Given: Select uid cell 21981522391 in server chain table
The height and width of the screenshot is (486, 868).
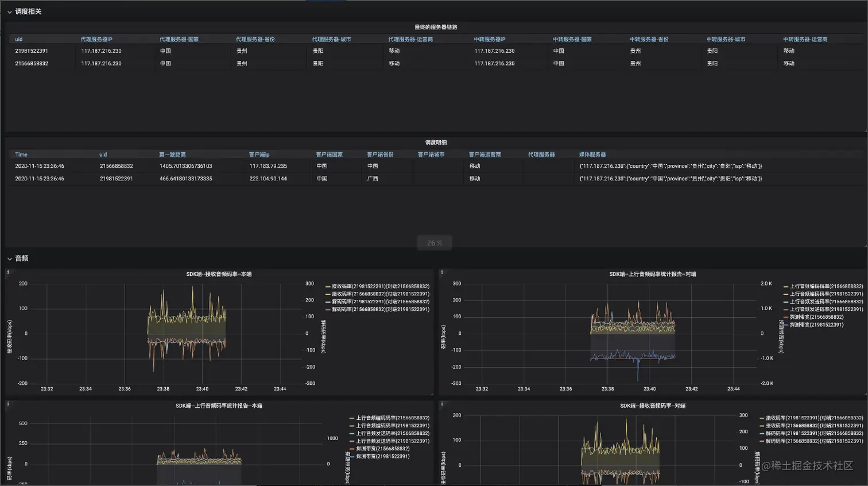Looking at the screenshot, I should point(32,51).
